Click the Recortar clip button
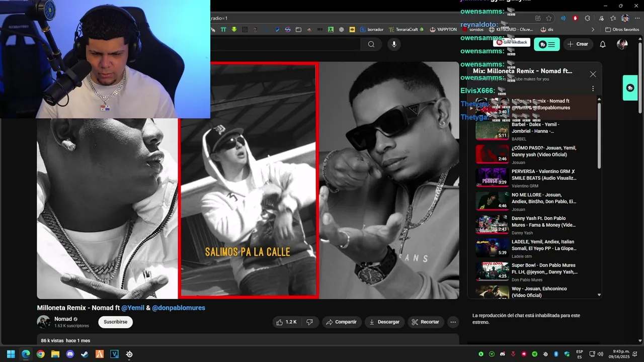The width and height of the screenshot is (644, 362). tap(426, 322)
